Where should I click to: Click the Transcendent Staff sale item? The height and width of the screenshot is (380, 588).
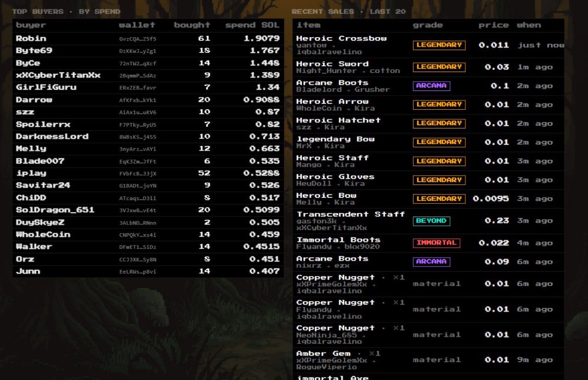click(351, 214)
